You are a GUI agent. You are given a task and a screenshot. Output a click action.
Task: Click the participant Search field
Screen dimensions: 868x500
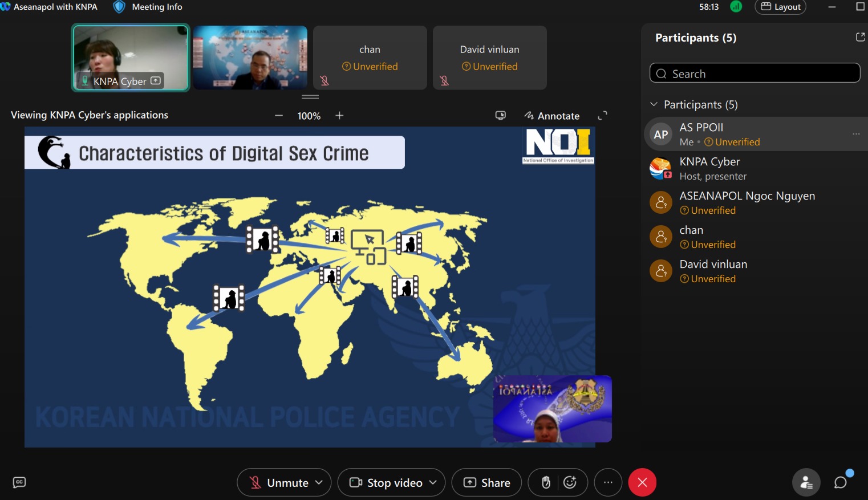pyautogui.click(x=755, y=74)
